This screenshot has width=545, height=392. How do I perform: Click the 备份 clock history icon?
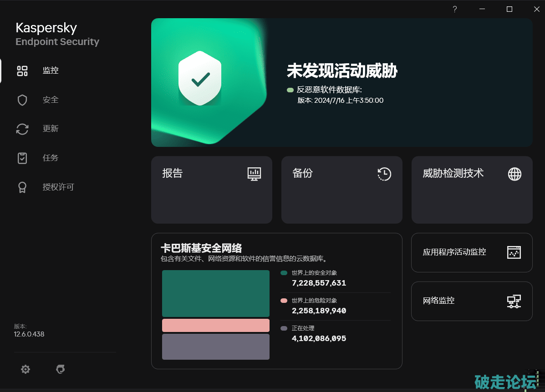point(384,174)
